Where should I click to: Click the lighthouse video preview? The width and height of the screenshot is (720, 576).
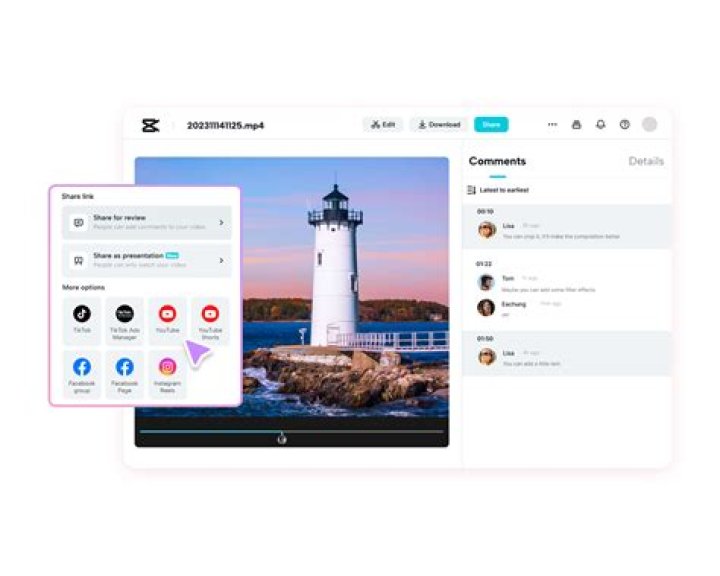[x=292, y=287]
